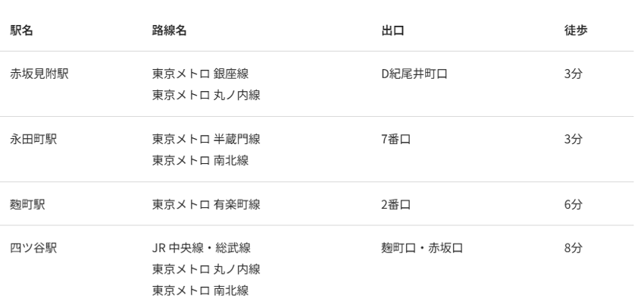Click the 出口 column header
Screen dimensions: 644x308
392,30
